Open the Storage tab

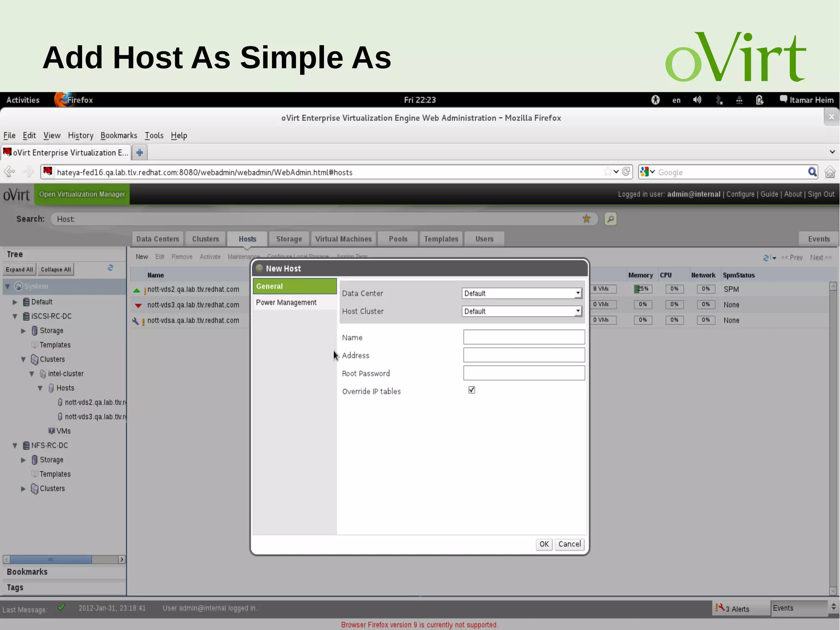pyautogui.click(x=289, y=239)
